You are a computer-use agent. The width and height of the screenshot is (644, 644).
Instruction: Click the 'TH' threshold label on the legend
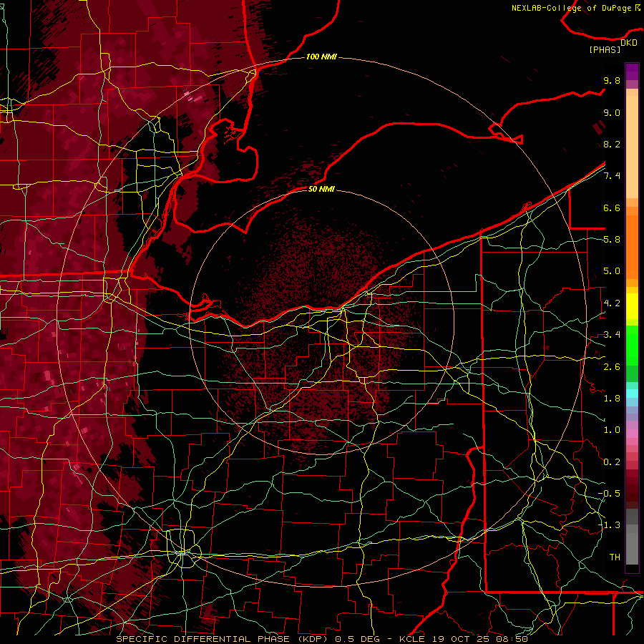(615, 557)
